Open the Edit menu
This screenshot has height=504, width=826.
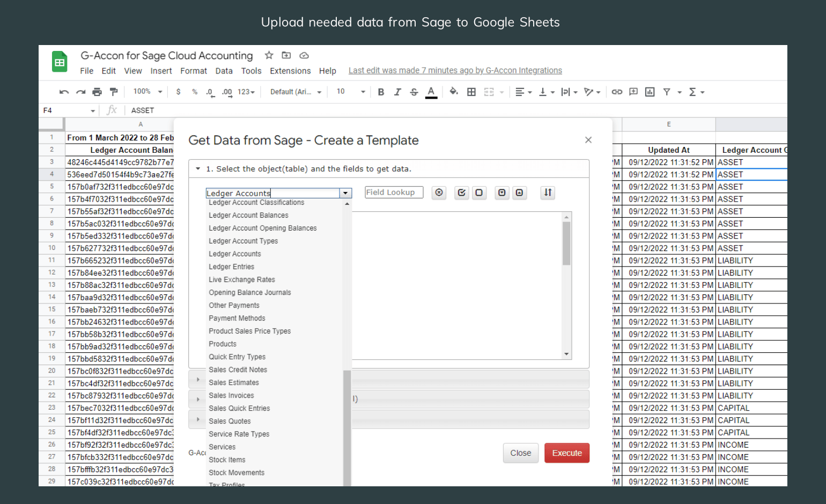tap(108, 71)
